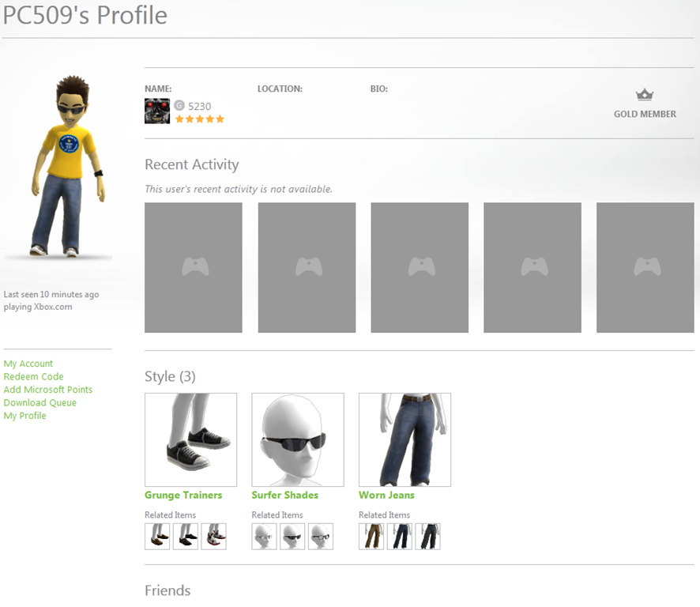Open the Worn Jeans item image
This screenshot has width=700, height=607.
tap(405, 439)
